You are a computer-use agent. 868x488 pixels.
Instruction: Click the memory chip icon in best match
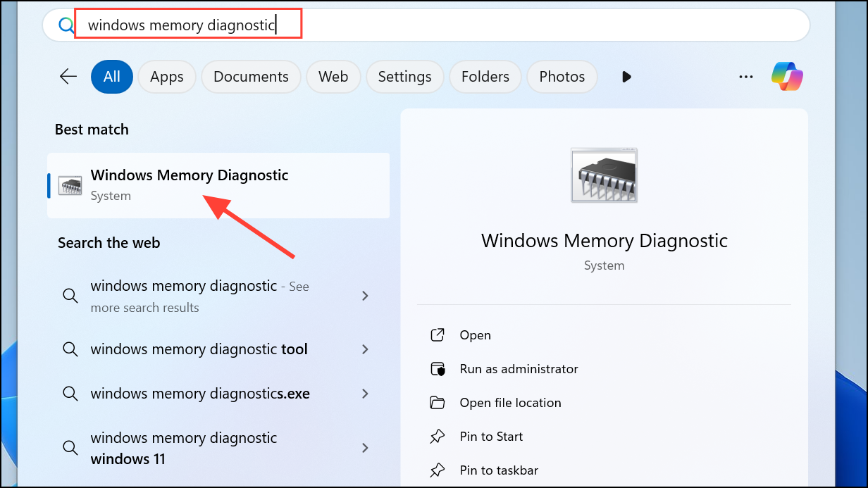[x=70, y=185]
